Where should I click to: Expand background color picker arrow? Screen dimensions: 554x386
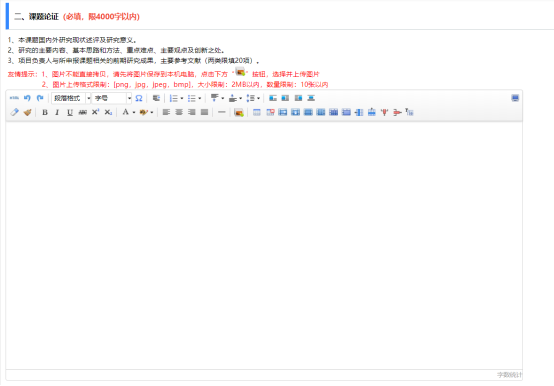tap(152, 112)
